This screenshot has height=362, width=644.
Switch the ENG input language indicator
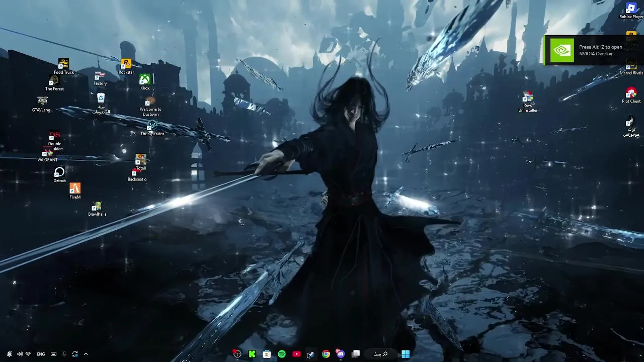click(x=41, y=354)
